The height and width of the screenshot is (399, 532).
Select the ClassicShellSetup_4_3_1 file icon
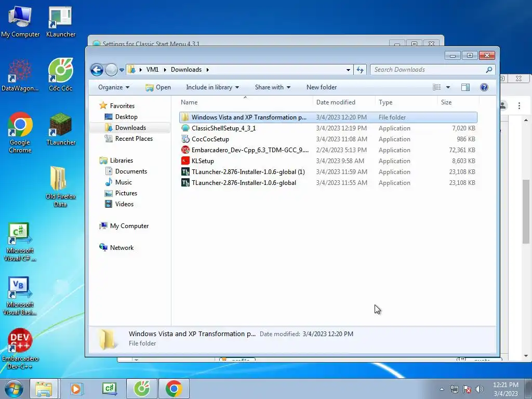click(x=185, y=128)
